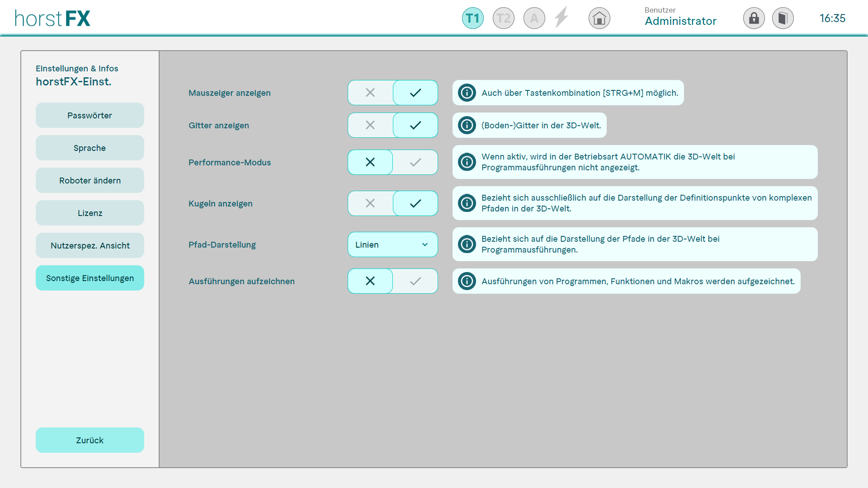
Task: Click info icon next to Pfad-Darstellung description
Action: tap(467, 244)
